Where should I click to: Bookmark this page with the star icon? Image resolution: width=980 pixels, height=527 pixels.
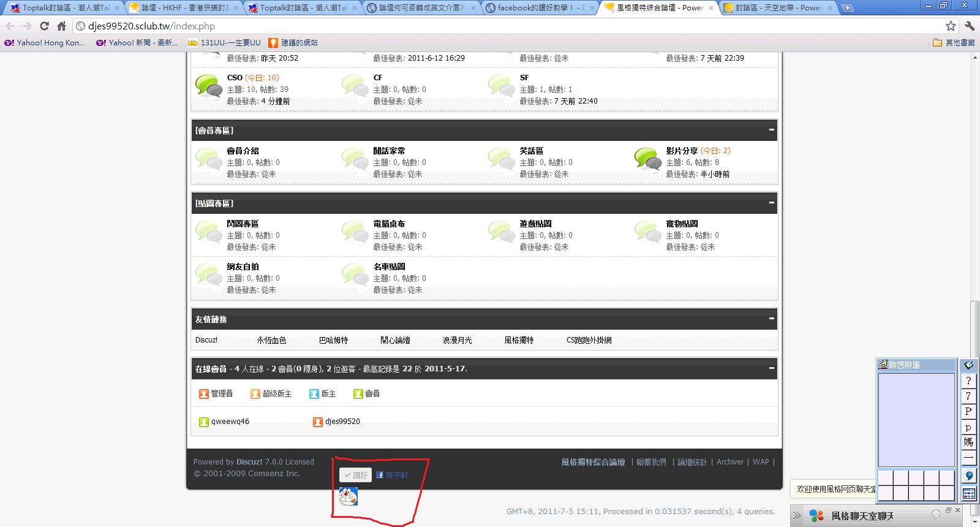951,26
